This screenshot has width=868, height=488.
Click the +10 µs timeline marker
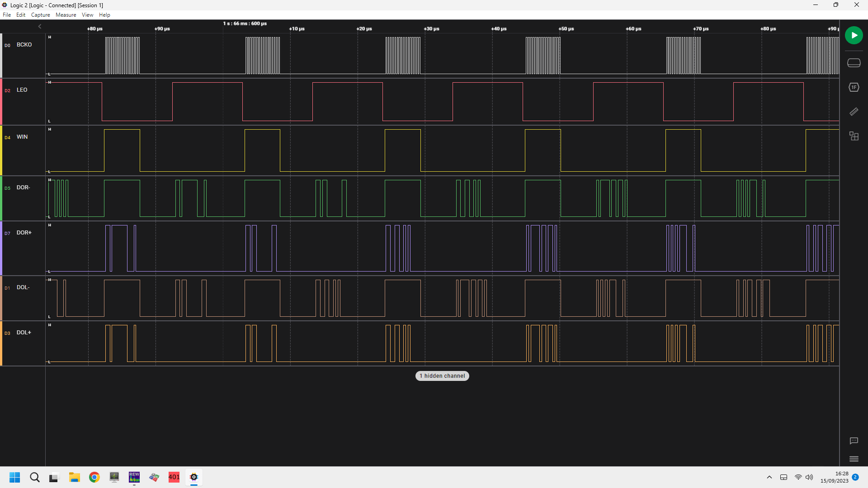pyautogui.click(x=297, y=29)
